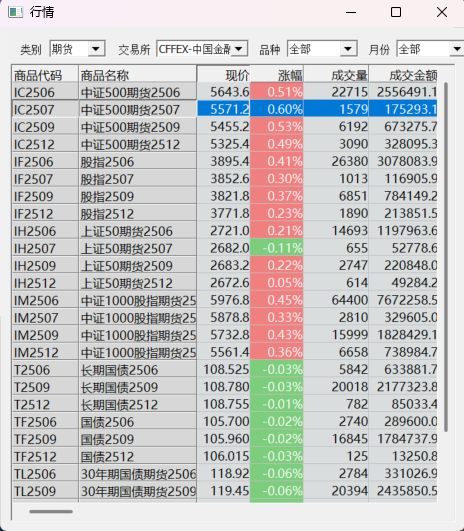This screenshot has height=531, width=464.
Task: Click the 涨幅 column header
Action: point(277,75)
